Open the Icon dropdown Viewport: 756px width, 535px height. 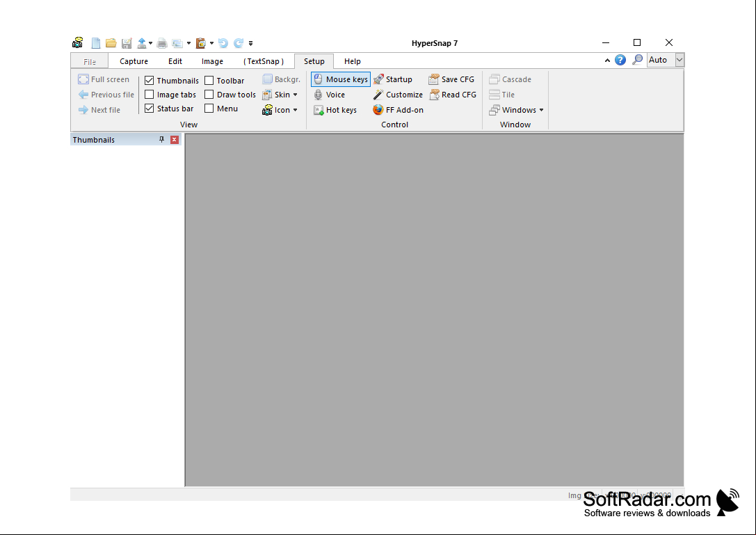click(280, 110)
